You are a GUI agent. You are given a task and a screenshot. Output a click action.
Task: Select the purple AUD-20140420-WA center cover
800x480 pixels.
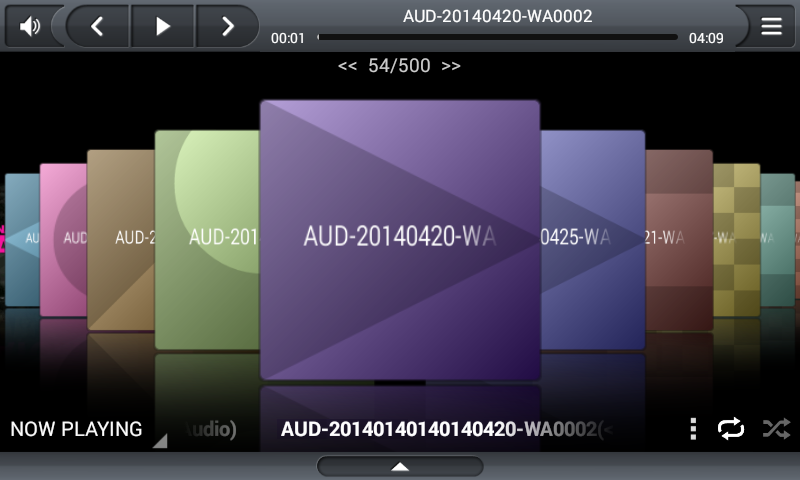[400, 240]
